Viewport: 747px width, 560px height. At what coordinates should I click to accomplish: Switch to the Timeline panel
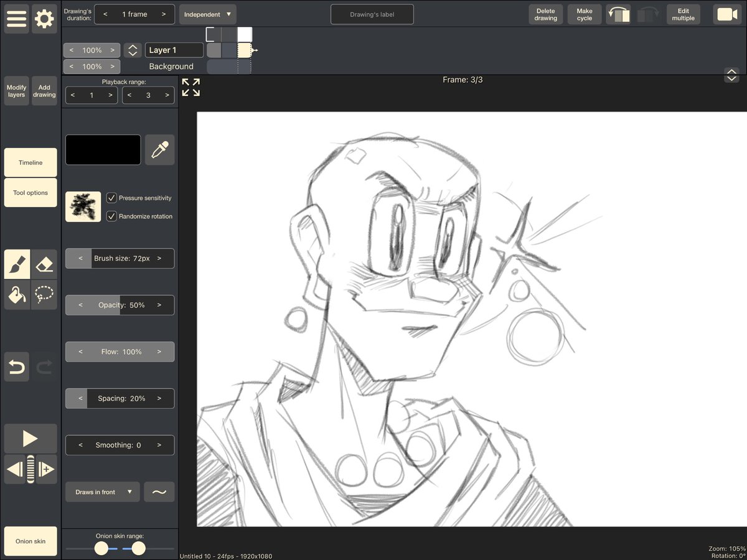(x=30, y=162)
